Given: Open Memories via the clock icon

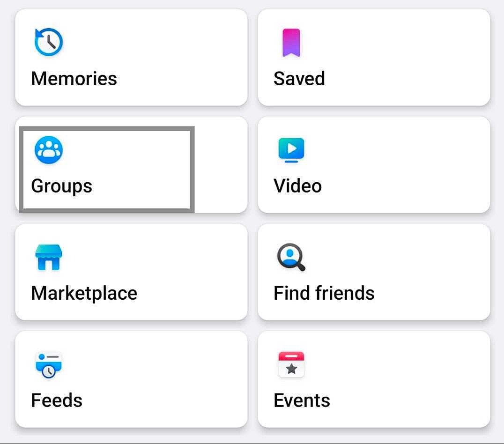Looking at the screenshot, I should [48, 41].
